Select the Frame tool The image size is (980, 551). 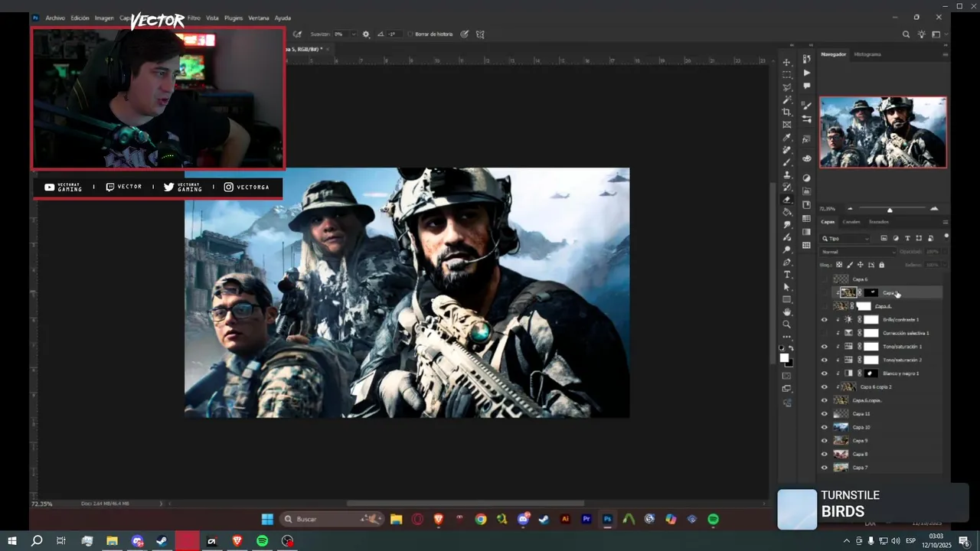coord(786,125)
